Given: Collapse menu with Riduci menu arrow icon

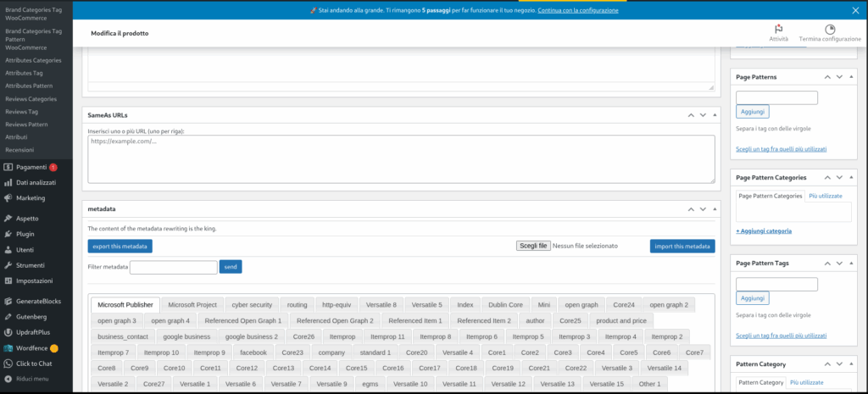Looking at the screenshot, I should point(8,379).
